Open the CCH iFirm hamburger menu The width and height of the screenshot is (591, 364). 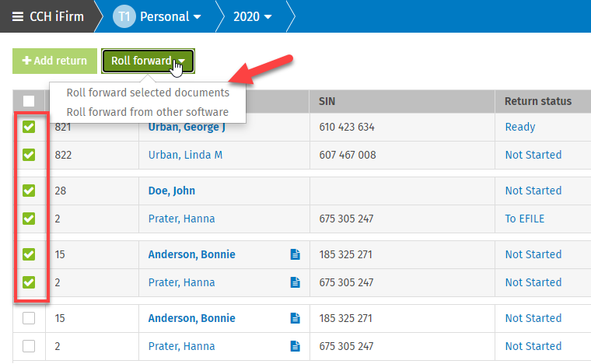tap(18, 16)
